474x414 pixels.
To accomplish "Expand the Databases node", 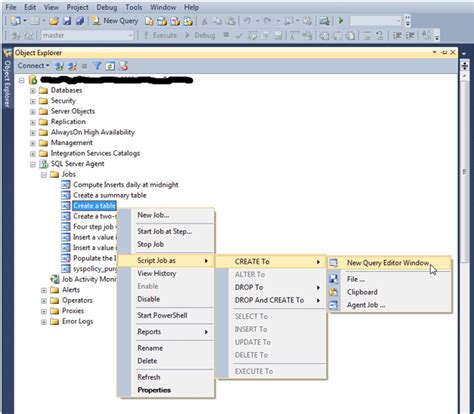I will pos(33,91).
